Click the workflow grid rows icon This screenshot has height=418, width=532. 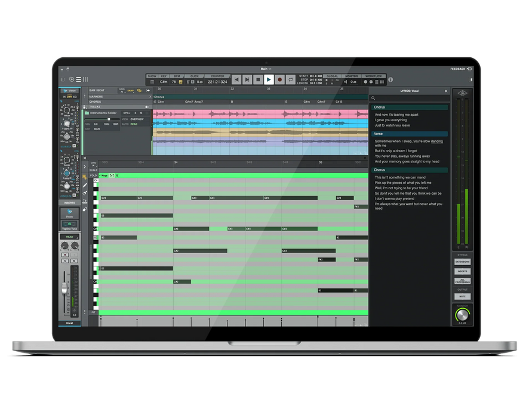377,82
